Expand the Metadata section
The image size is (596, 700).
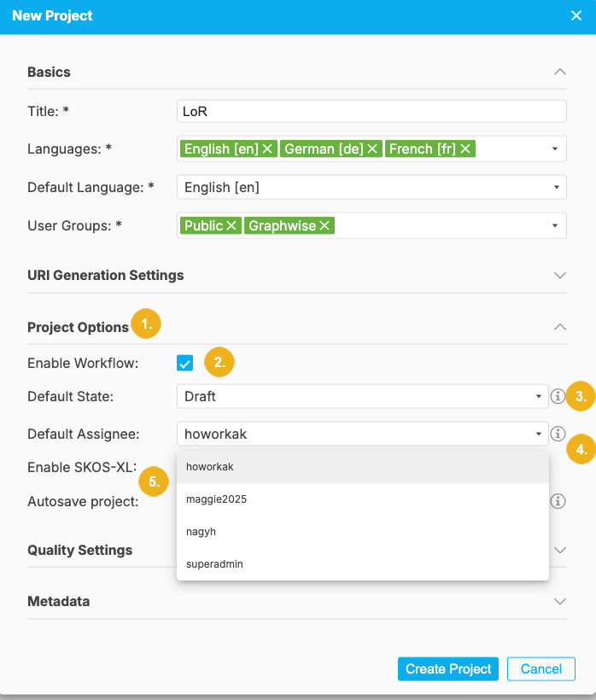click(x=560, y=601)
